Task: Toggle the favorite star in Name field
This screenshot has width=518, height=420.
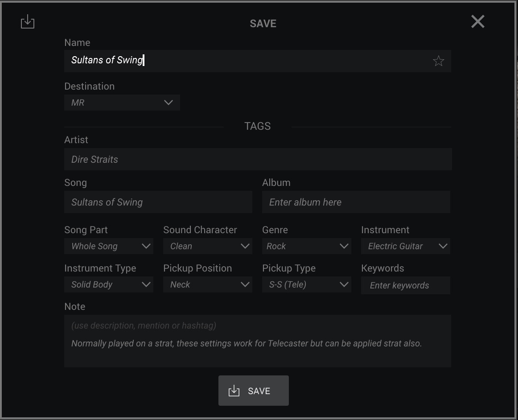Action: [x=438, y=61]
